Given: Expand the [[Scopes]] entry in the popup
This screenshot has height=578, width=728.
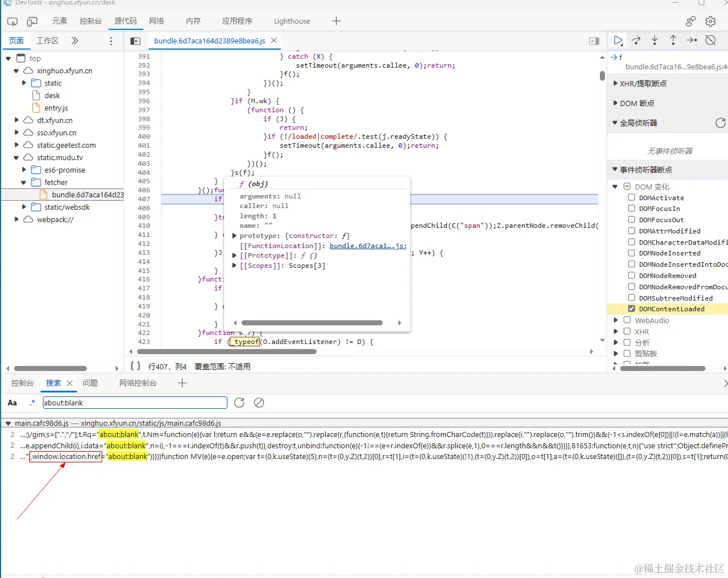Looking at the screenshot, I should pos(234,266).
